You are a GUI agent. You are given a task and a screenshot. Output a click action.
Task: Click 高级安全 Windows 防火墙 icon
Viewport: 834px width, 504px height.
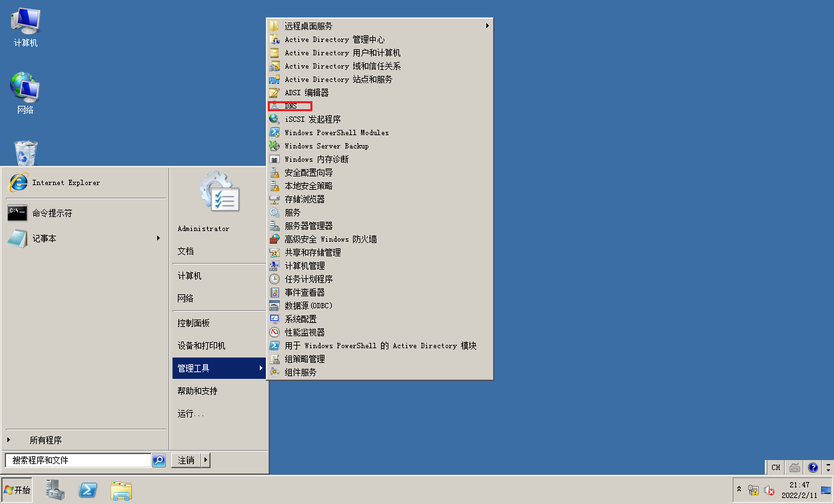pyautogui.click(x=274, y=239)
